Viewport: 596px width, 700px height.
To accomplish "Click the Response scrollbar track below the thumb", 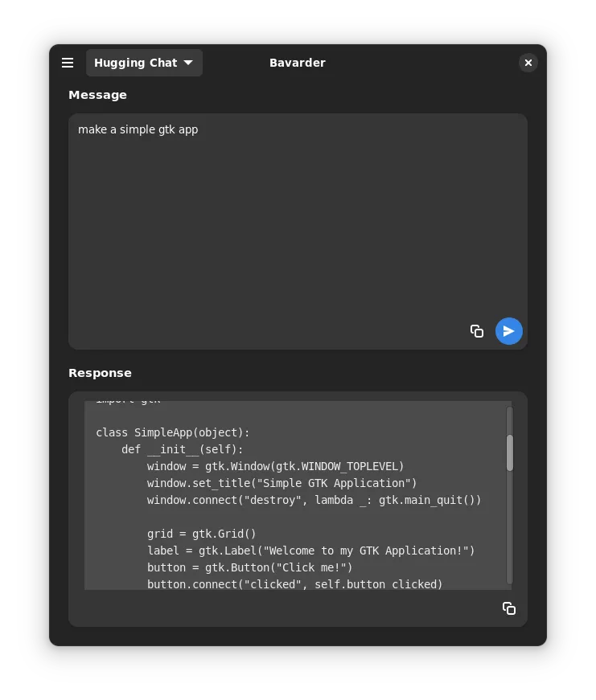I will tap(509, 530).
